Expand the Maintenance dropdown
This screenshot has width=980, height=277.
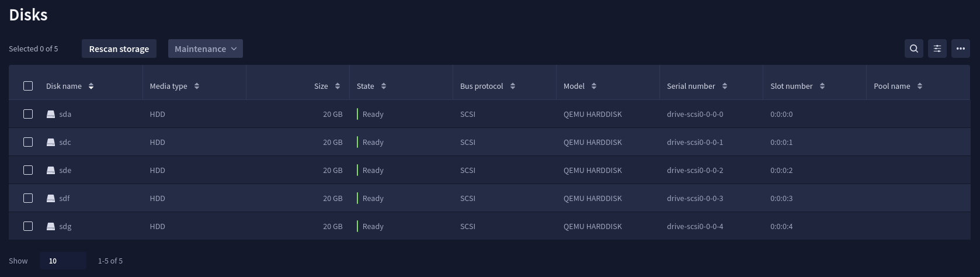206,49
